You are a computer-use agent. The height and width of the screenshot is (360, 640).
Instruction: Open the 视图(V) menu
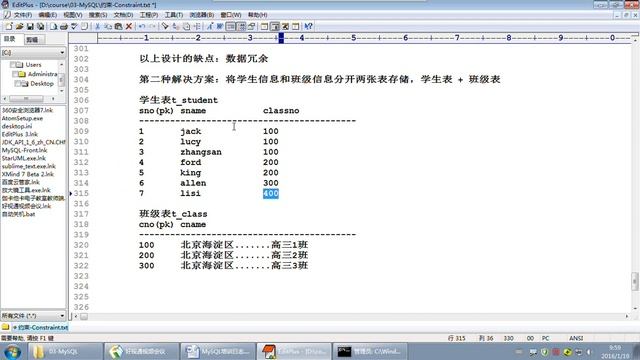[73, 15]
